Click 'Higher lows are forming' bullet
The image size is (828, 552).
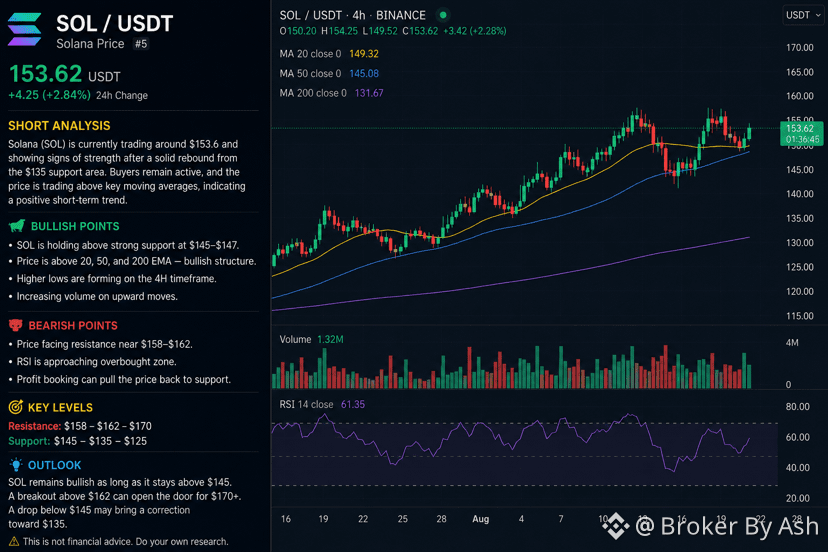tap(112, 278)
